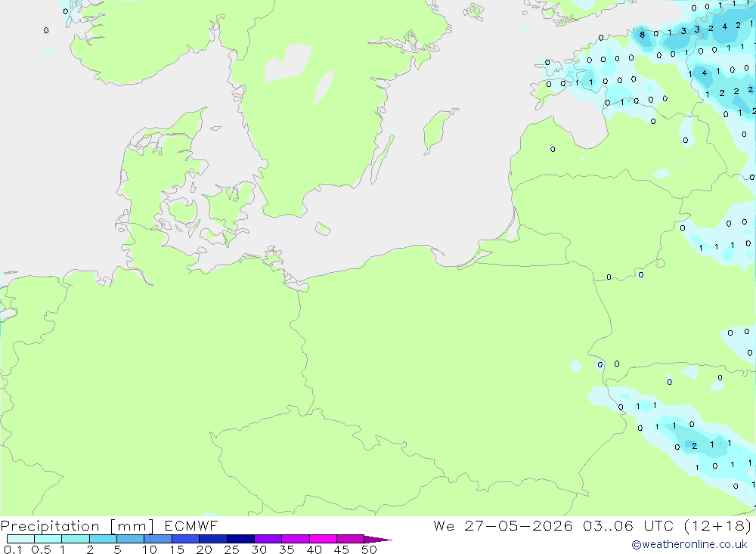Click the '8' precipitation value on map
Screen dimensions: 756x554
[x=642, y=35]
